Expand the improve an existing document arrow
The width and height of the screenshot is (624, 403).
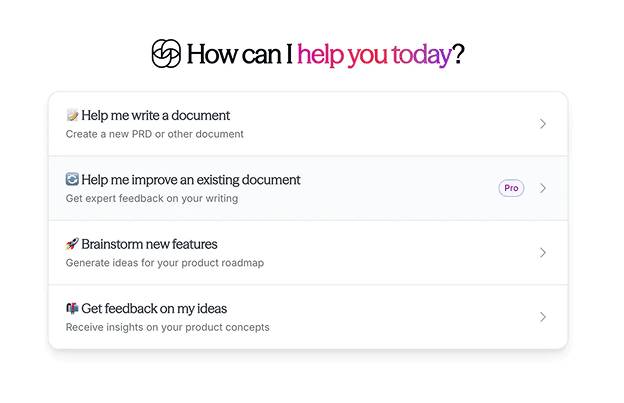tap(543, 188)
